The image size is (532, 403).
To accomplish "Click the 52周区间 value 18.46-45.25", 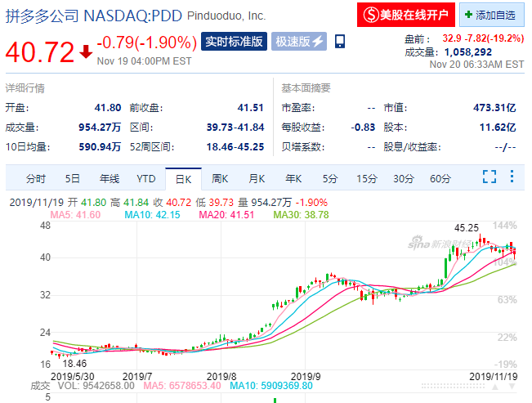I will click(235, 147).
